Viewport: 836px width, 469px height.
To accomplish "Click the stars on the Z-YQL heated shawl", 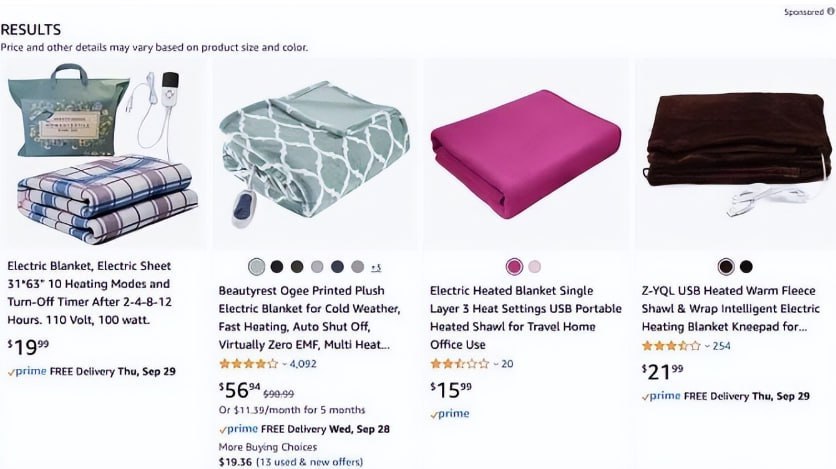I will point(670,346).
